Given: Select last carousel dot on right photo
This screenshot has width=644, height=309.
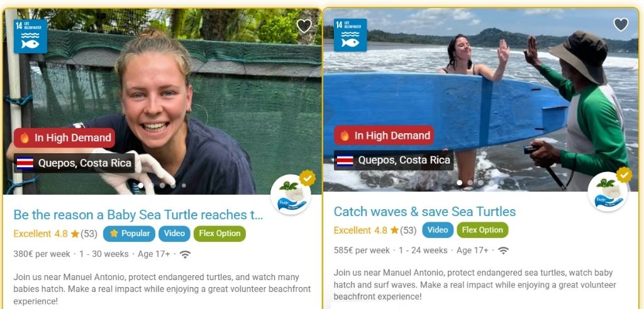Looking at the screenshot, I should [x=502, y=183].
